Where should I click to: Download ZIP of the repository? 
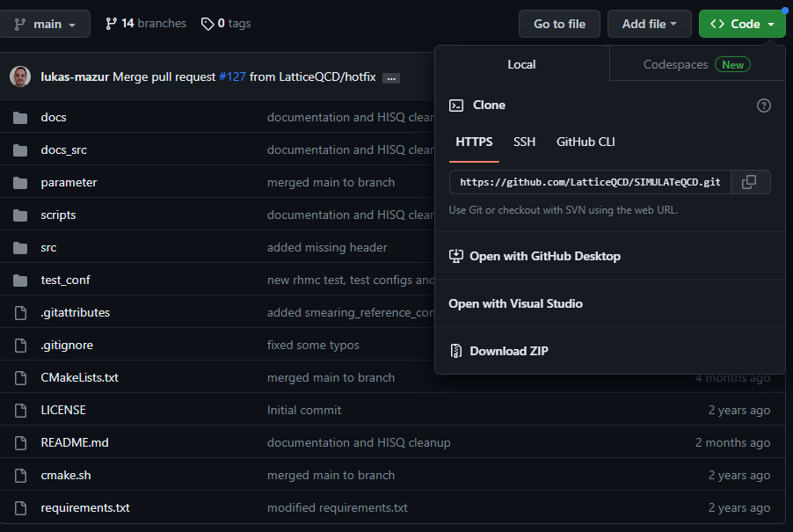[x=610, y=351]
